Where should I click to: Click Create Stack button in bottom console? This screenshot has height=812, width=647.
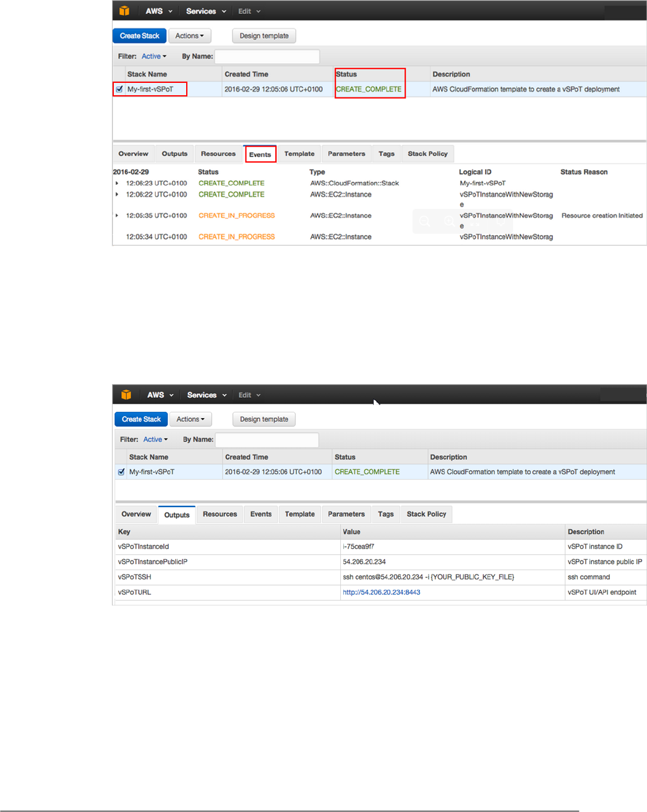click(141, 419)
